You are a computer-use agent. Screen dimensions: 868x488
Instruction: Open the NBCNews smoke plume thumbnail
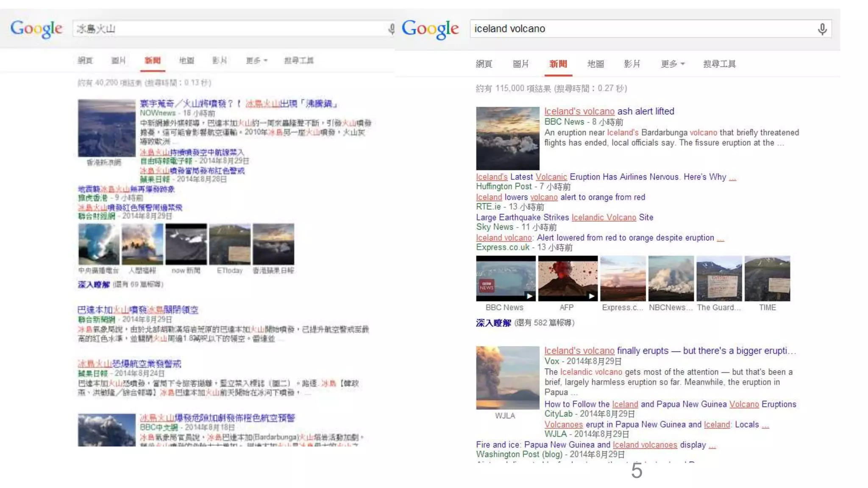click(671, 278)
